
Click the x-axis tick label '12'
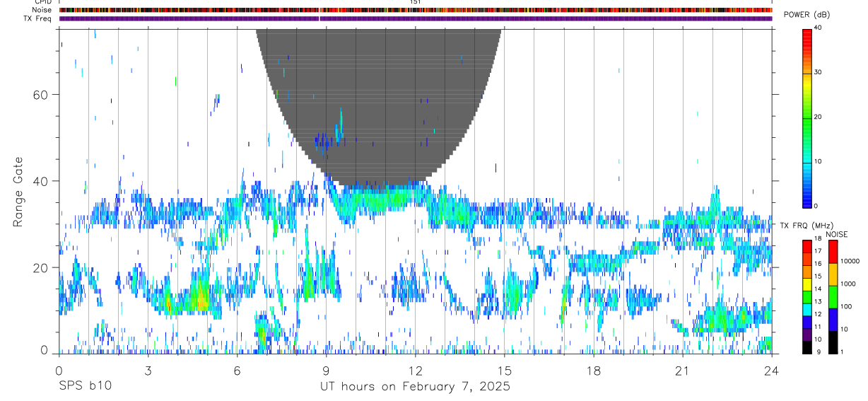[x=415, y=371]
